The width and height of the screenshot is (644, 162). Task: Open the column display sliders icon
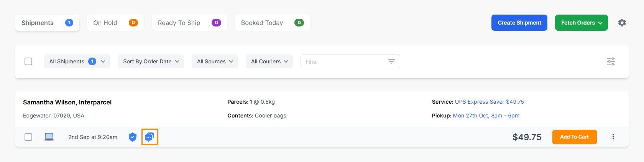[611, 61]
